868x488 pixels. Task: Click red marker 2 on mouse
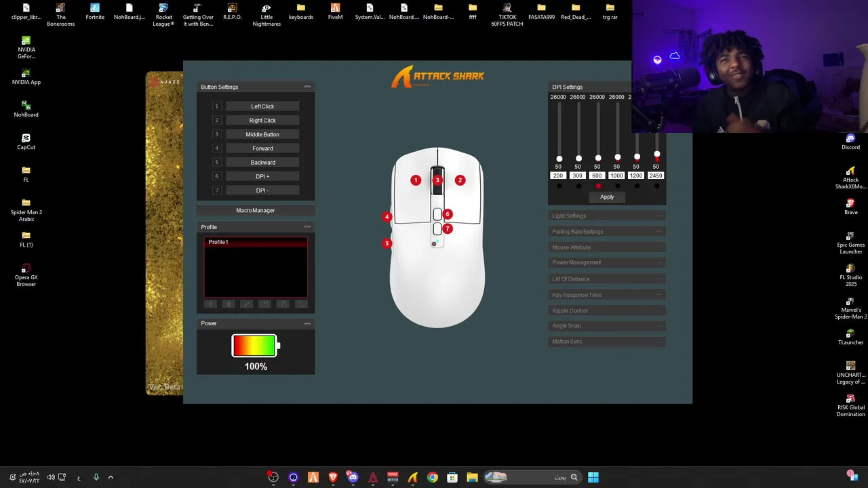[x=460, y=180]
